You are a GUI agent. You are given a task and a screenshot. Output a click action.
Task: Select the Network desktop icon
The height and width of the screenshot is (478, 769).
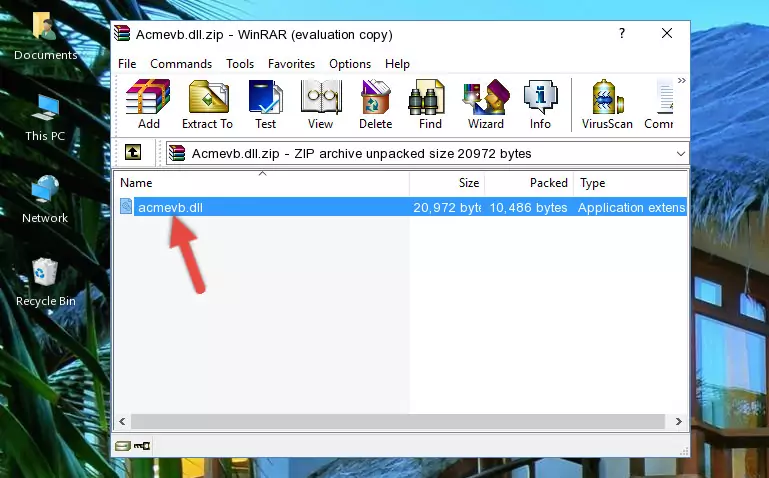[x=45, y=200]
